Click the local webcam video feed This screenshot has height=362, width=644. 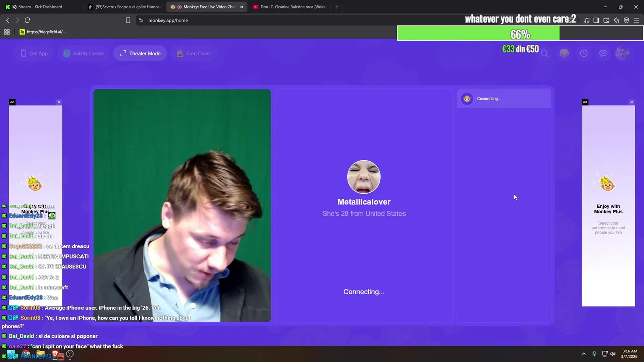click(182, 206)
